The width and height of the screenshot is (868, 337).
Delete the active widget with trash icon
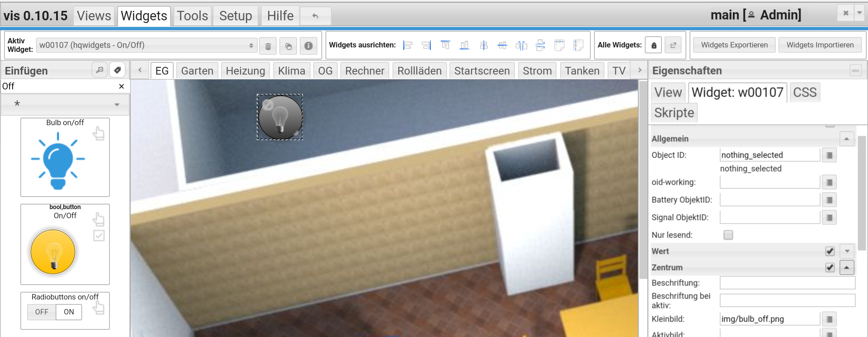pos(268,46)
